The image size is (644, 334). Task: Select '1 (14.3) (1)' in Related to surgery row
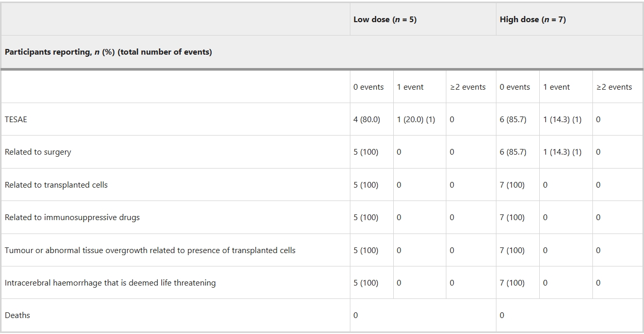(562, 152)
